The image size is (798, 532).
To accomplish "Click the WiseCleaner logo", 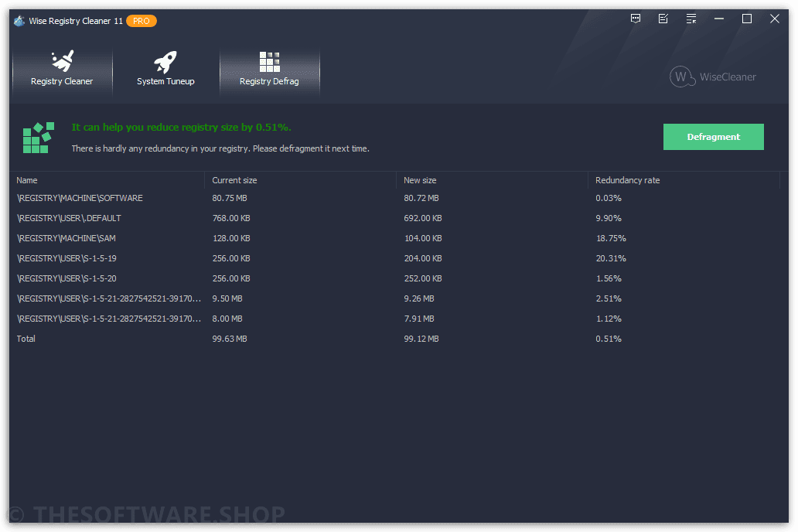I will [712, 77].
